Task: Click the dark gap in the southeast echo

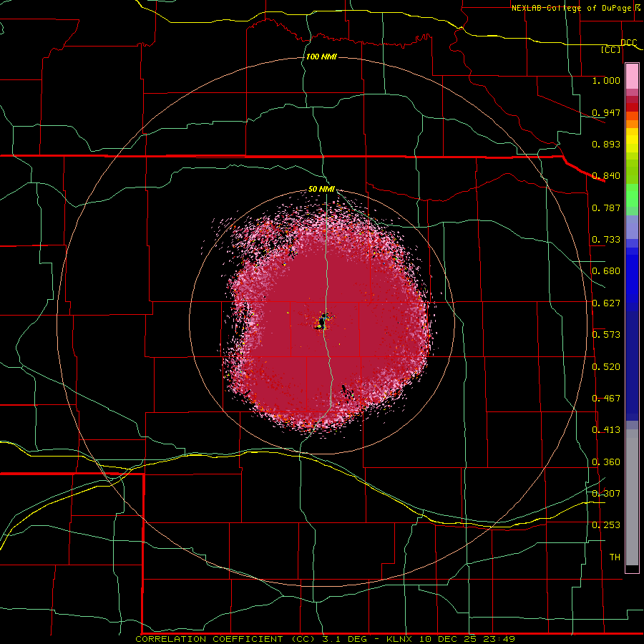Action: [x=348, y=391]
